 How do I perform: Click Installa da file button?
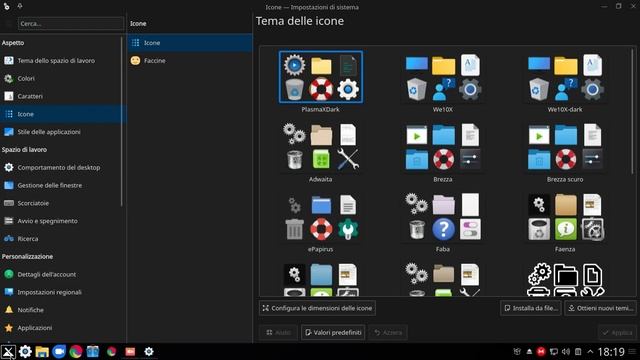click(x=531, y=308)
